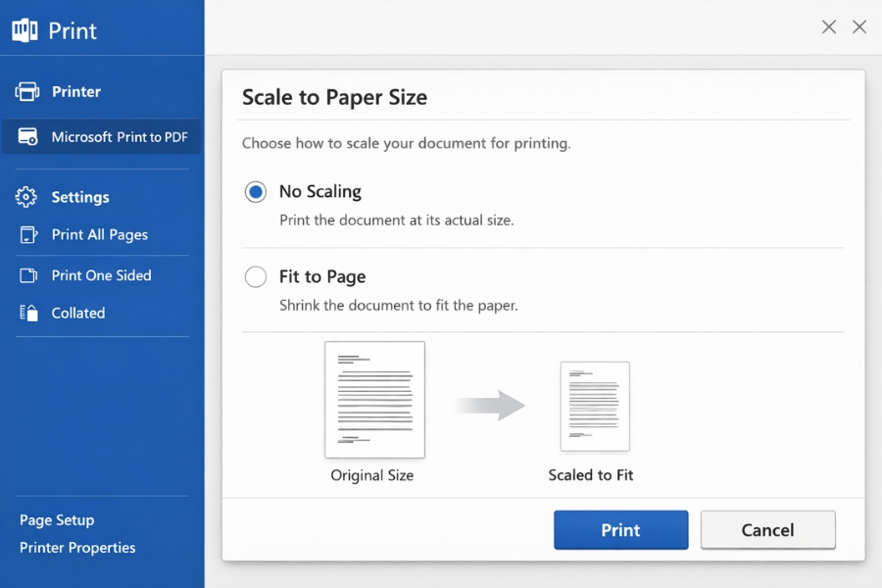882x588 pixels.
Task: Click the Original Size document preview
Action: click(373, 399)
